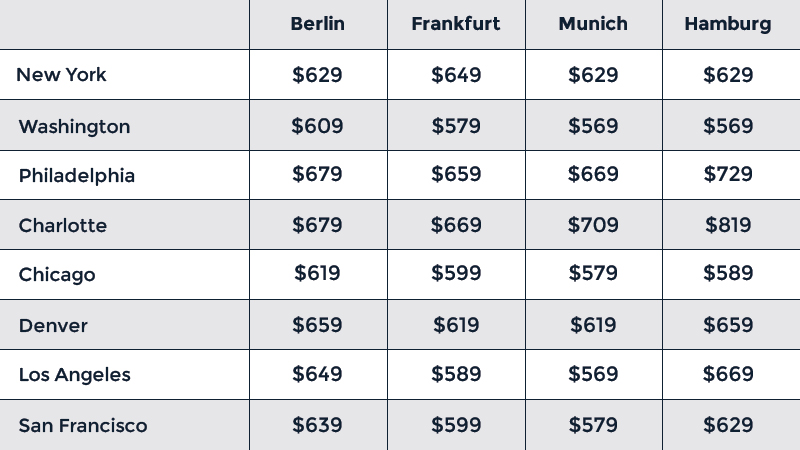Select the $639 San Francisco to Berlin price

pos(317,425)
